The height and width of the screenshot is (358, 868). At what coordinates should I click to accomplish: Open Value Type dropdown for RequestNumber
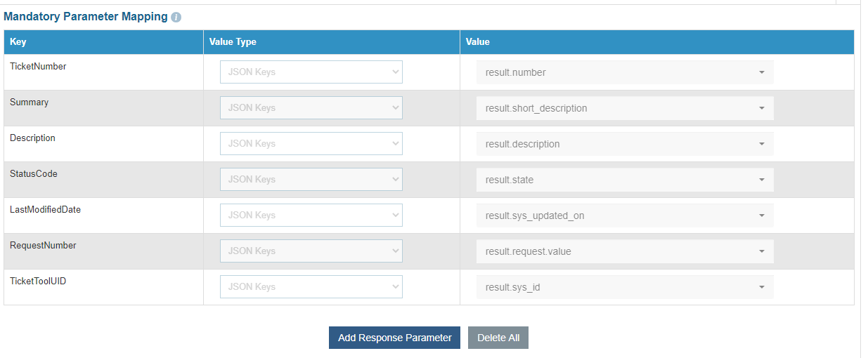tap(311, 251)
